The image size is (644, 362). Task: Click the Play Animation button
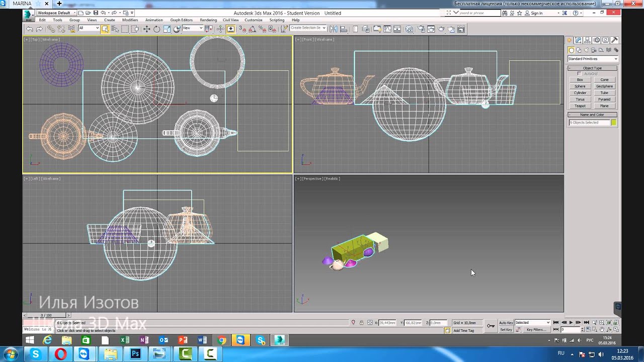(x=571, y=322)
